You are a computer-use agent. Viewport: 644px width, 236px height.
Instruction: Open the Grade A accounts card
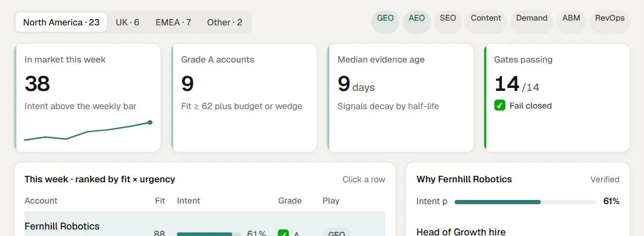(244, 97)
